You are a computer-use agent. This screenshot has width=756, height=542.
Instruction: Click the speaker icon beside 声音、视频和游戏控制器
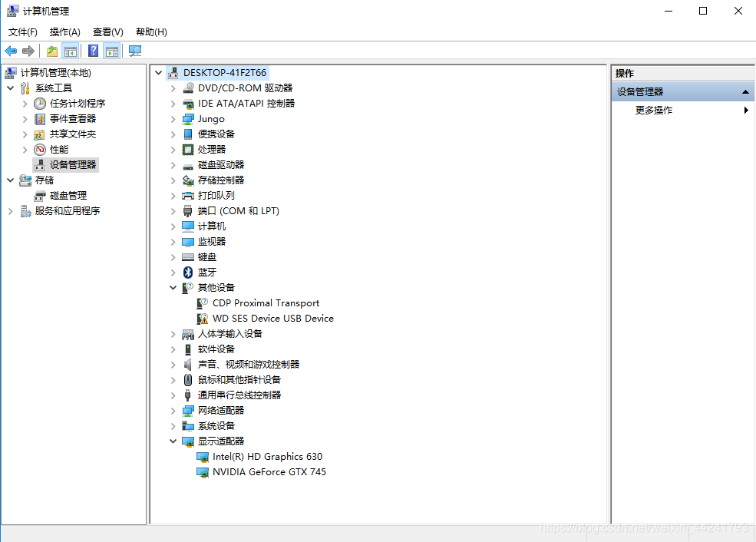coord(188,365)
